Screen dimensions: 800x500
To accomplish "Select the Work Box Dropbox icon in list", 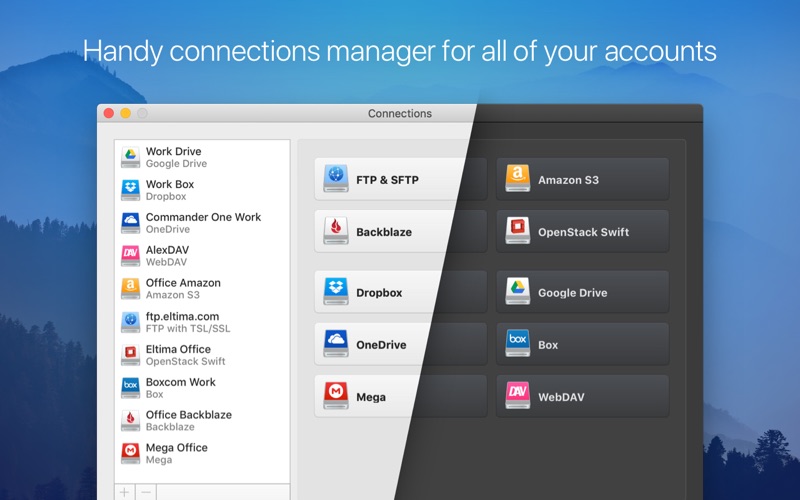I will click(x=131, y=190).
